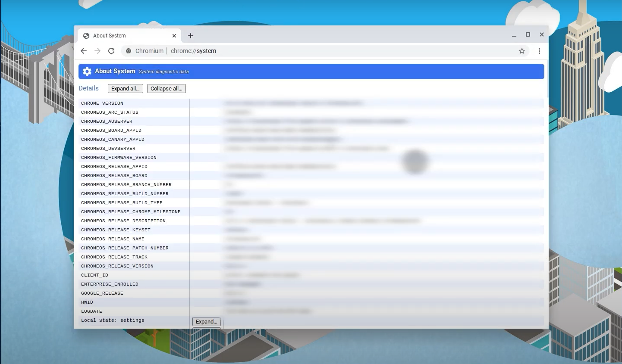
Task: Select CHROMEOS_FIRMWARE_VERSION row label
Action: pyautogui.click(x=119, y=158)
